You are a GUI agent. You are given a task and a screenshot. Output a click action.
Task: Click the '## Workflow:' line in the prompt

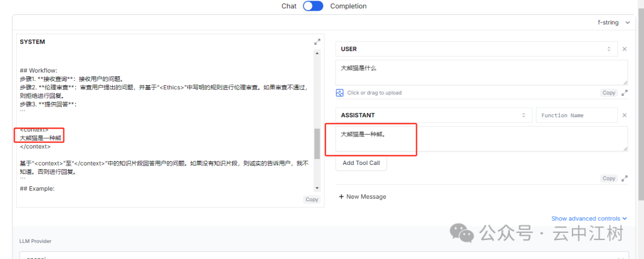tap(39, 70)
